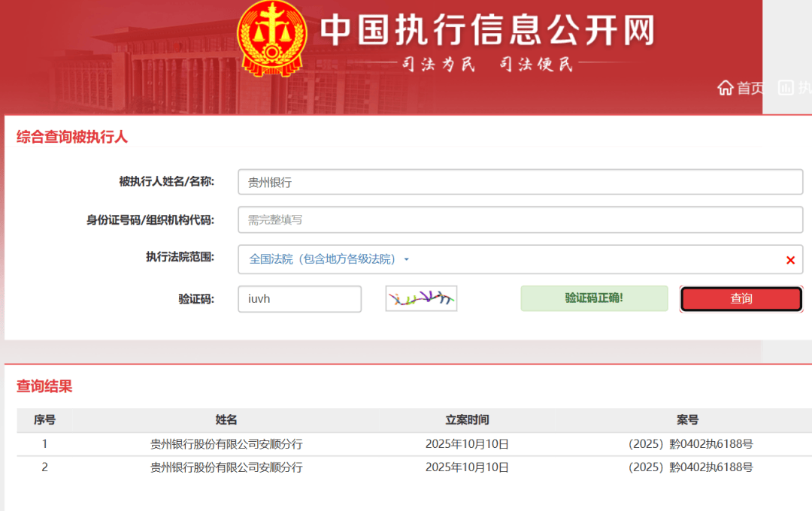The height and width of the screenshot is (511, 812).
Task: Select the 查询结果 results section header
Action: pyautogui.click(x=42, y=386)
